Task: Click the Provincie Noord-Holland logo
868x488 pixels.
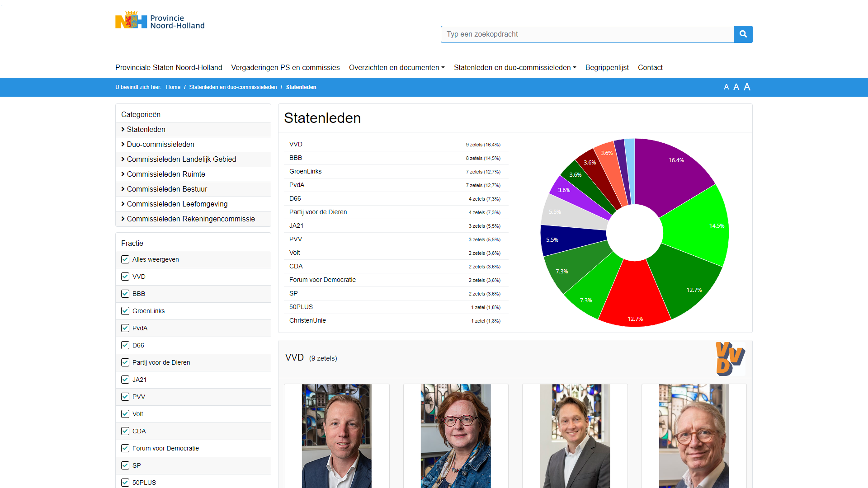Action: (160, 20)
